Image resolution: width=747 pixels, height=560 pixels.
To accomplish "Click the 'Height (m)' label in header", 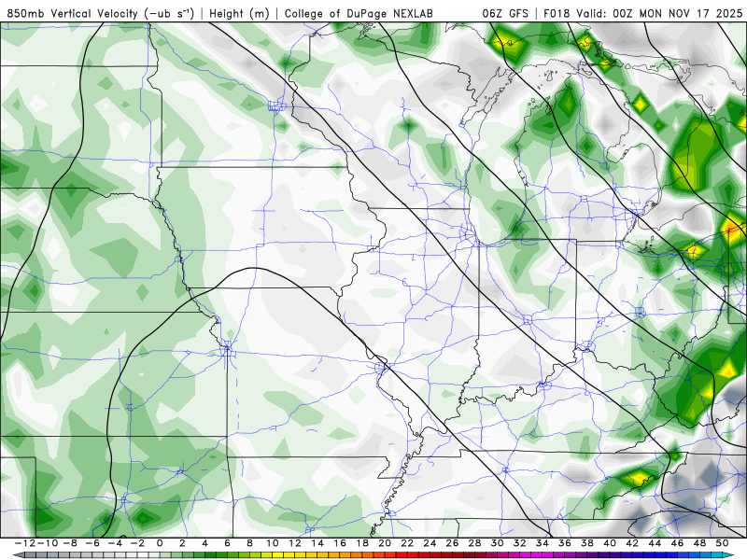I will (x=239, y=13).
